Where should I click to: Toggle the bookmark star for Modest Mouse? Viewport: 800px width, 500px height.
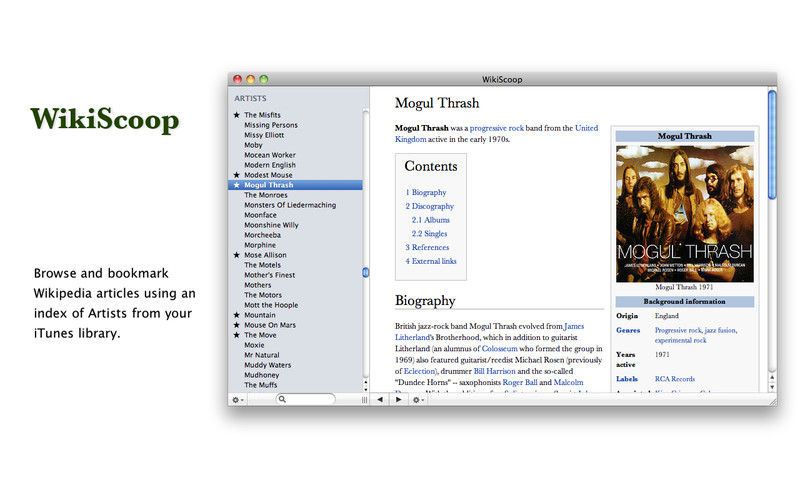point(236,175)
